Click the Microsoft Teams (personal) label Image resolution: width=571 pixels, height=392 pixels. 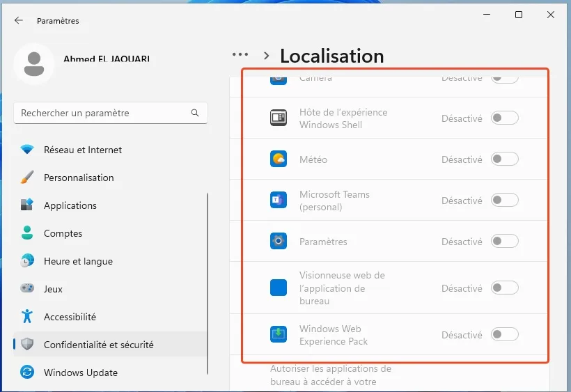pyautogui.click(x=334, y=201)
